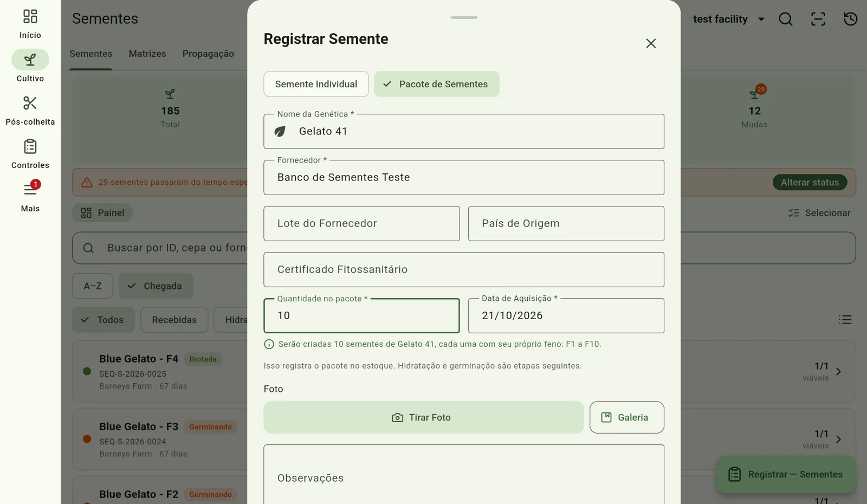The image size is (867, 504).
Task: Open the history clock icon
Action: point(851,19)
